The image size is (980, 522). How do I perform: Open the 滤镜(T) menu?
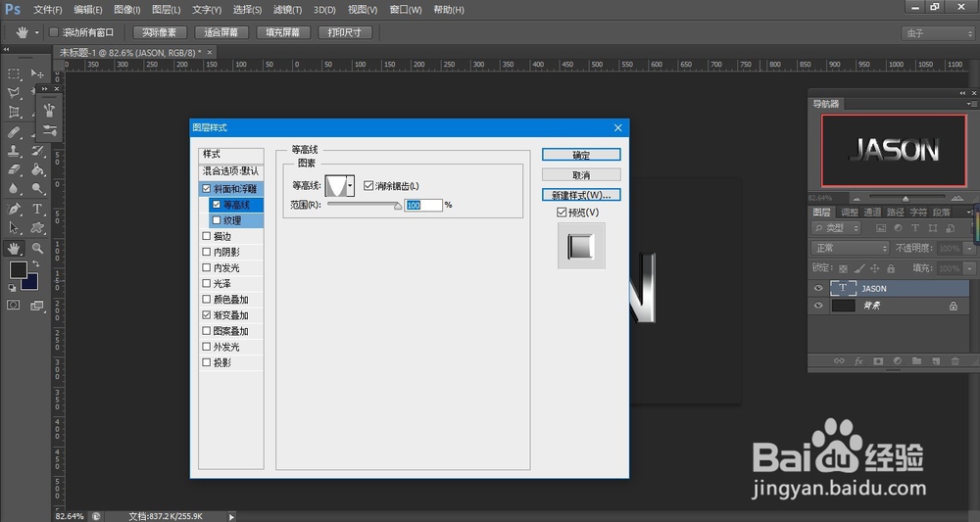pos(287,10)
